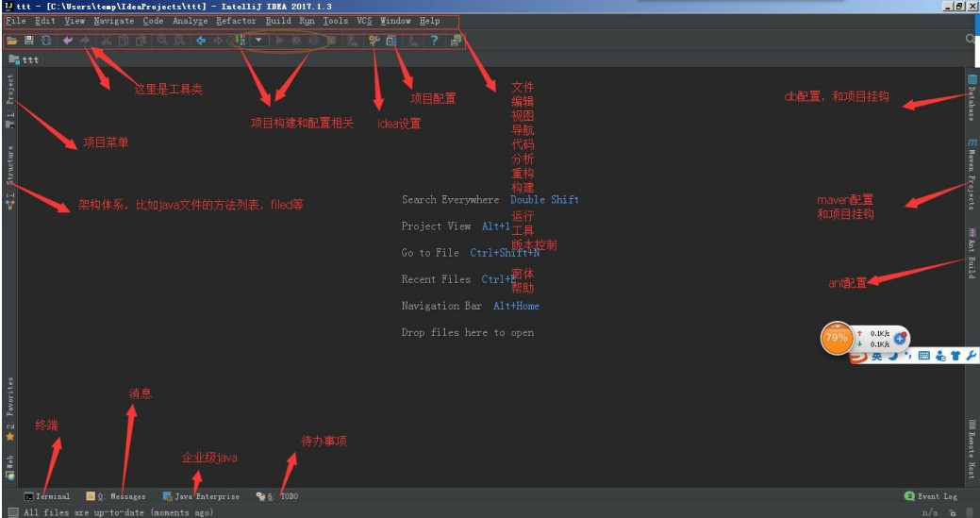Image resolution: width=980 pixels, height=518 pixels.
Task: Open the VCS menu
Action: [x=364, y=21]
